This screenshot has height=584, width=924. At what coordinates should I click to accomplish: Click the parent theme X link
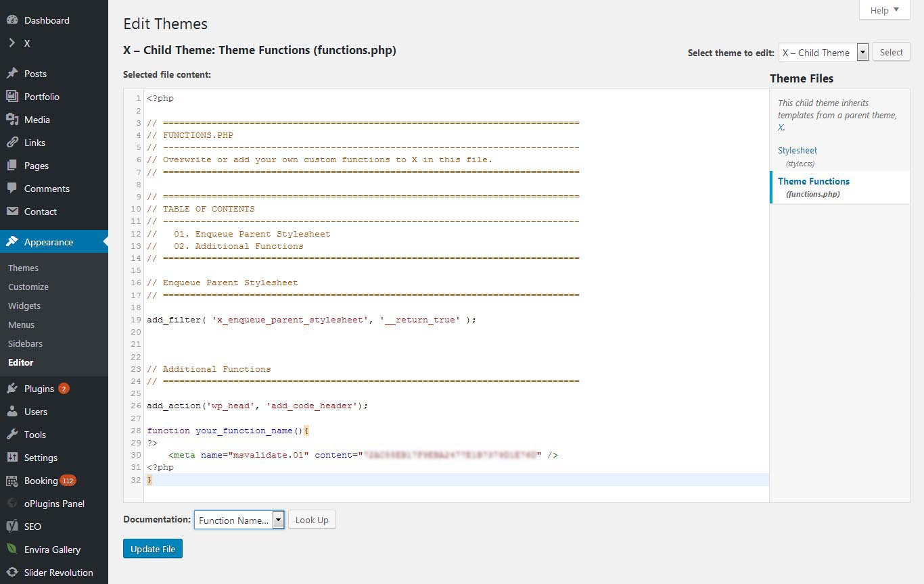(781, 127)
